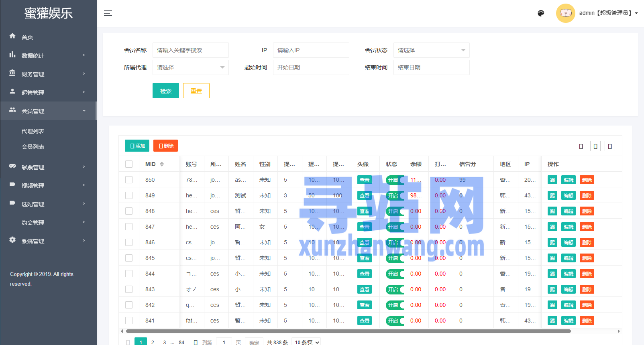
Task: Check the row checkbox for MID 847
Action: coord(129,227)
